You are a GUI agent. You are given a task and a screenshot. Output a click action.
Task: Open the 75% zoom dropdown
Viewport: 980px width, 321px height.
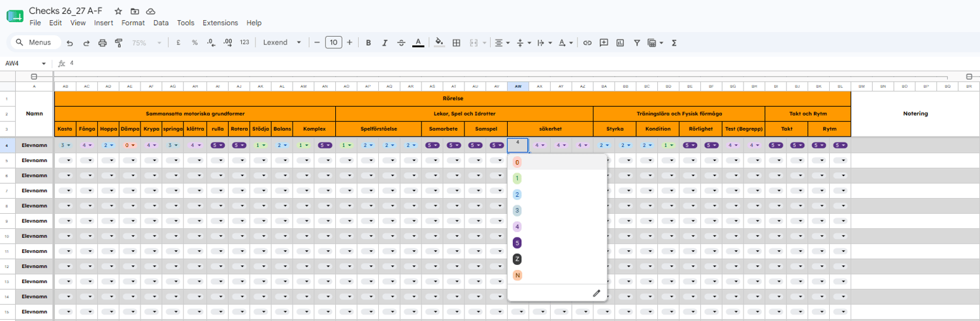point(147,42)
